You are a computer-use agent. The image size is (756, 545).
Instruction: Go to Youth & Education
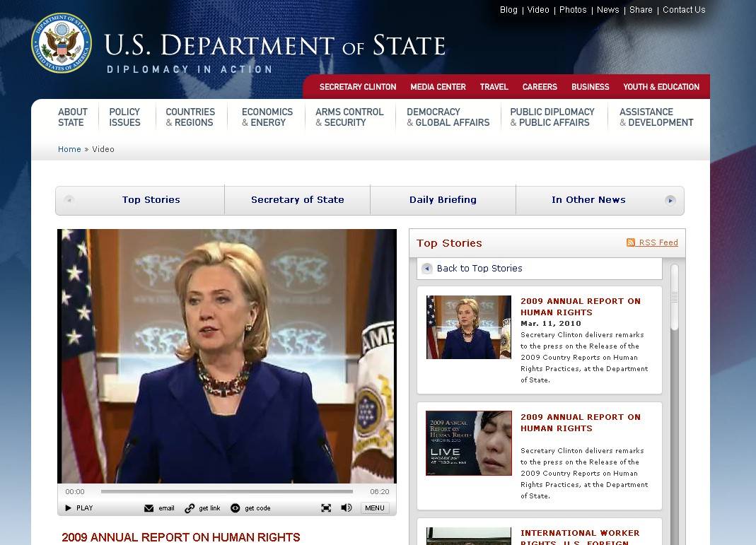661,87
